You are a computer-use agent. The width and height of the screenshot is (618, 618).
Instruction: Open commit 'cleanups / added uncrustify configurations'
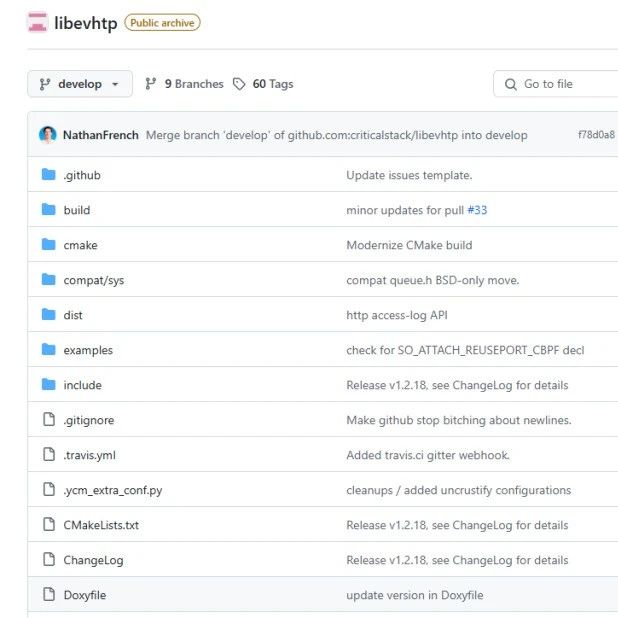[459, 490]
